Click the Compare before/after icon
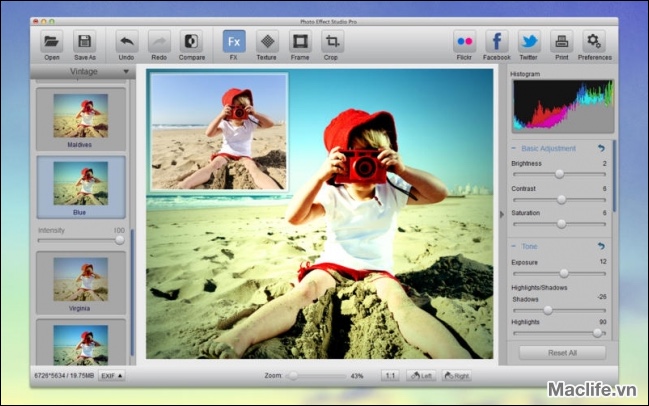Image resolution: width=649 pixels, height=406 pixels. 190,42
